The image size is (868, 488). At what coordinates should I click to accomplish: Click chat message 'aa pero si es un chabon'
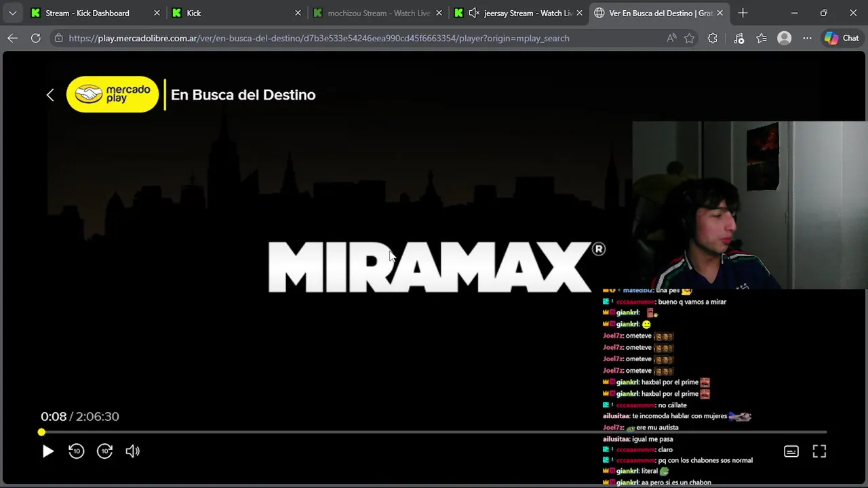click(x=676, y=482)
